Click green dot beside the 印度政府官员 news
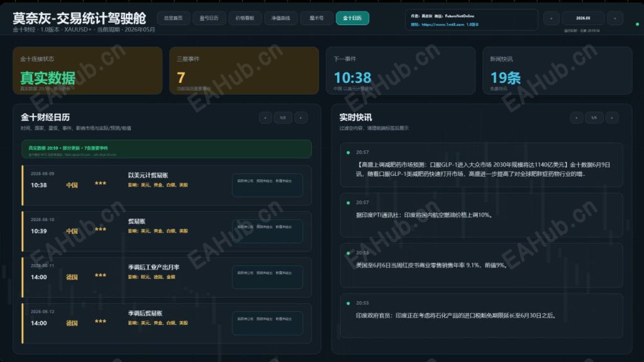 pos(348,304)
